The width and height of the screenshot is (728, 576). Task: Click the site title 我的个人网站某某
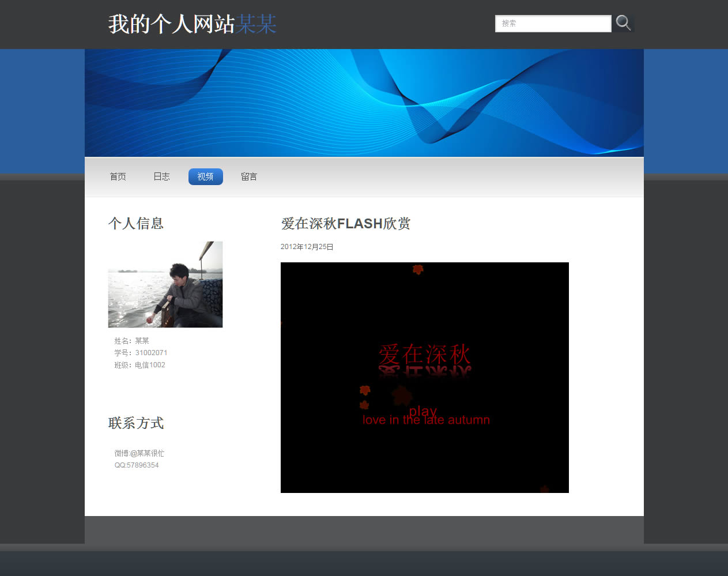tap(192, 24)
